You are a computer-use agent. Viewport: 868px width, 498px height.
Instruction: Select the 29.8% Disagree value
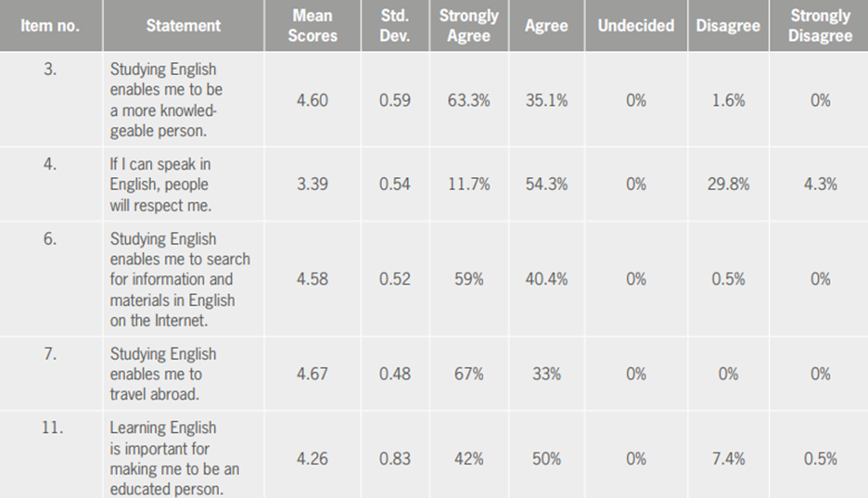(728, 185)
